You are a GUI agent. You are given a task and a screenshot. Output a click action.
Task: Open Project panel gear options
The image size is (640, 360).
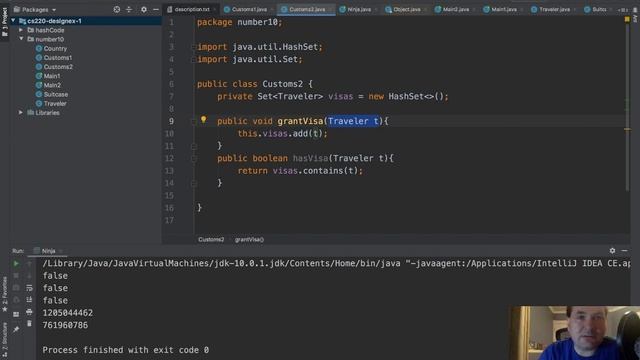pos(144,9)
